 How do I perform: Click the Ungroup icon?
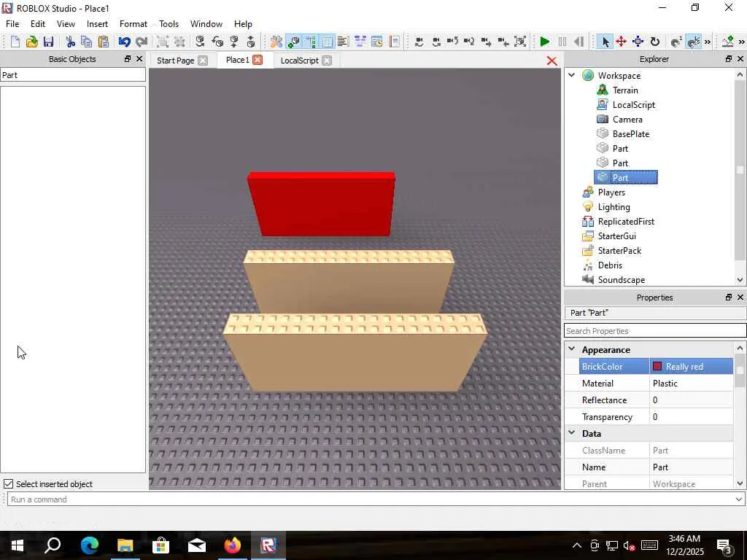[x=179, y=42]
